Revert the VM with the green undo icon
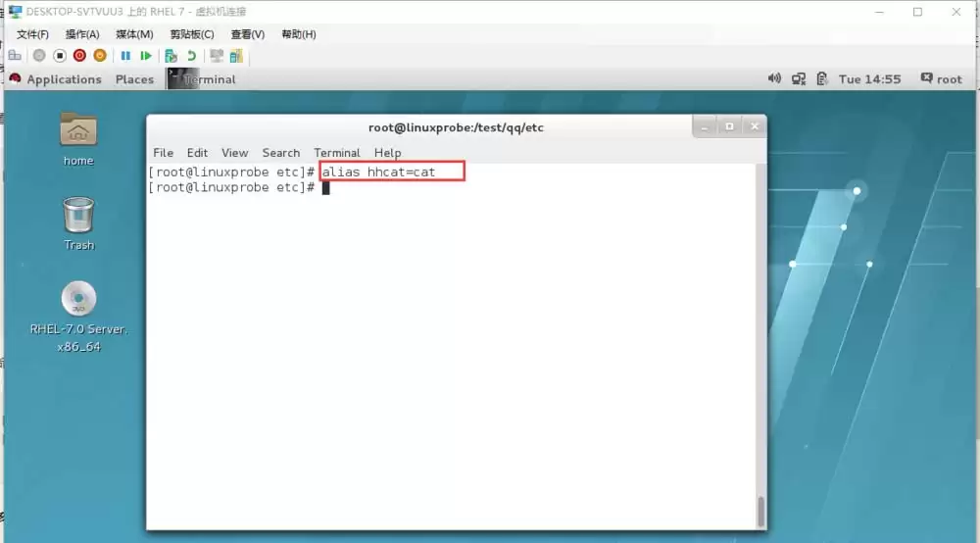 point(191,56)
